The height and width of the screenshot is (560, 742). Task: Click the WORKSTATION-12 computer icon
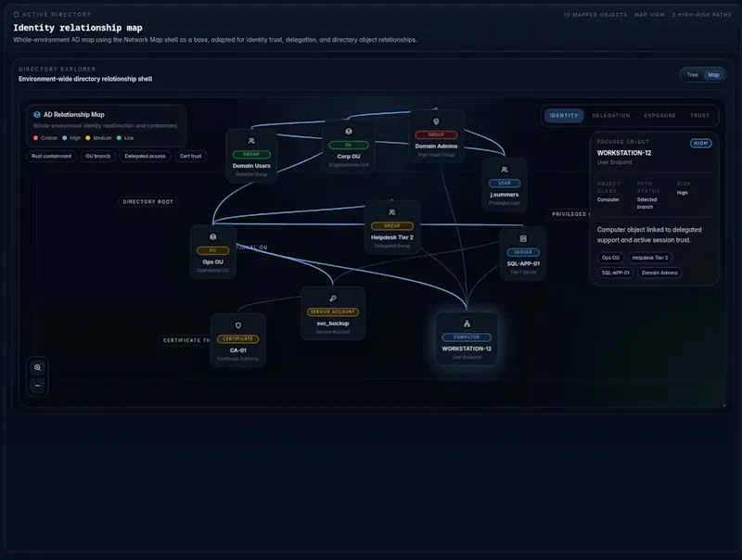tap(467, 324)
